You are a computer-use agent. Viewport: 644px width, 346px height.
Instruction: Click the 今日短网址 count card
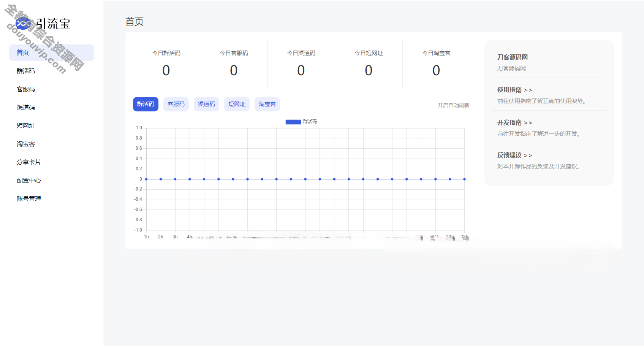pyautogui.click(x=369, y=64)
